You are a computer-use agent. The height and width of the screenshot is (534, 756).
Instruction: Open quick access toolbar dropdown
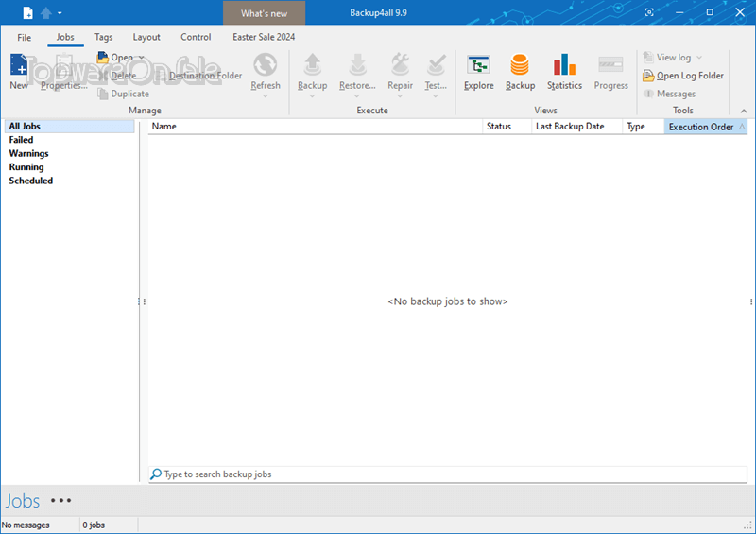point(60,13)
